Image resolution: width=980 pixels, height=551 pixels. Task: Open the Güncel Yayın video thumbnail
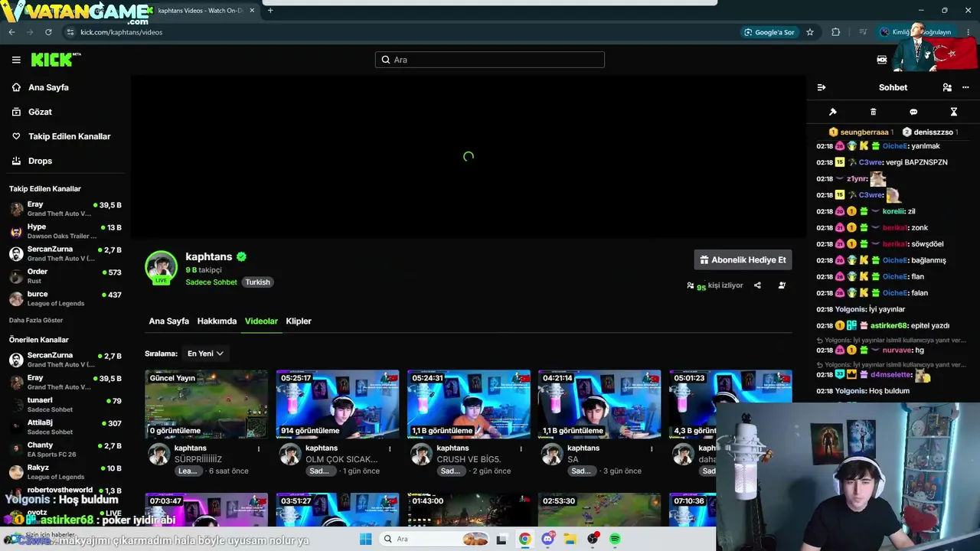(x=207, y=404)
